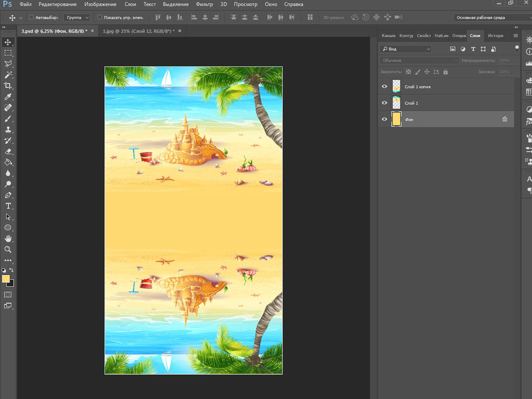Image resolution: width=532 pixels, height=399 pixels.
Task: Select the Polygonal Lasso tool
Action: coord(8,64)
